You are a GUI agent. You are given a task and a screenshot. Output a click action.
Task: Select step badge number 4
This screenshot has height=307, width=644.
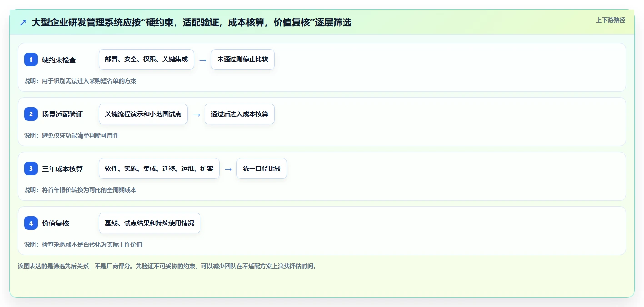pyautogui.click(x=31, y=223)
